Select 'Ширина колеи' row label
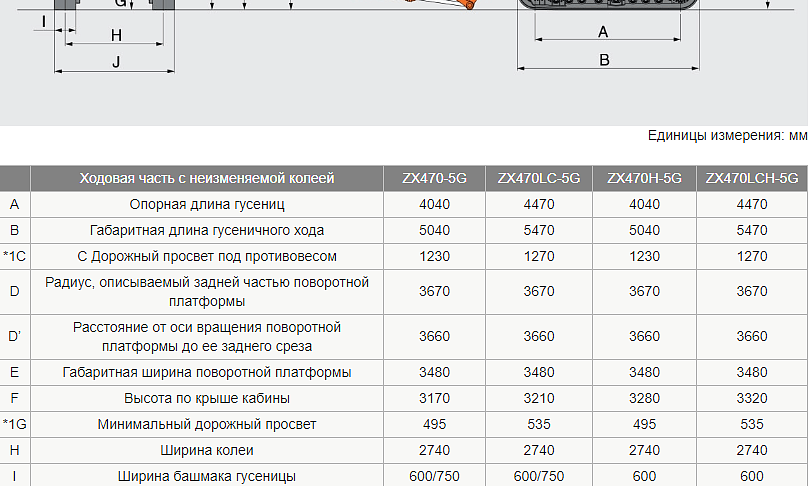Image resolution: width=810 pixels, height=486 pixels. 207,450
